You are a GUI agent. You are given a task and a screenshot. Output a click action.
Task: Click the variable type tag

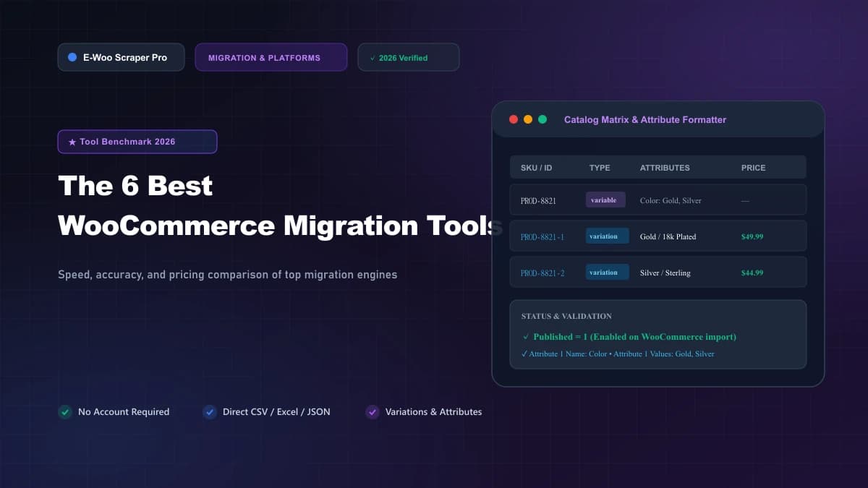pyautogui.click(x=605, y=200)
